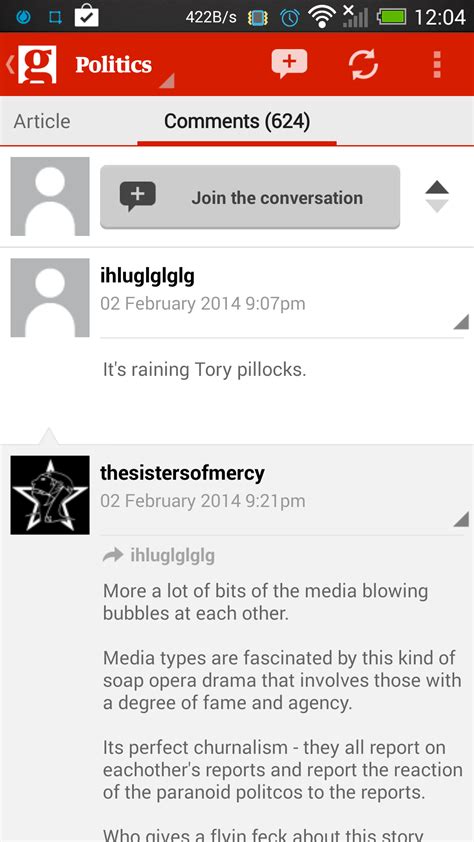Tap the reply arrow beside ihluglglglg
Image resolution: width=474 pixels, height=842 pixels.
point(113,556)
